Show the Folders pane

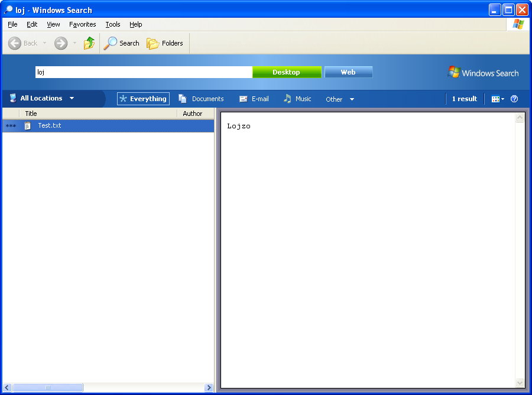coord(165,43)
